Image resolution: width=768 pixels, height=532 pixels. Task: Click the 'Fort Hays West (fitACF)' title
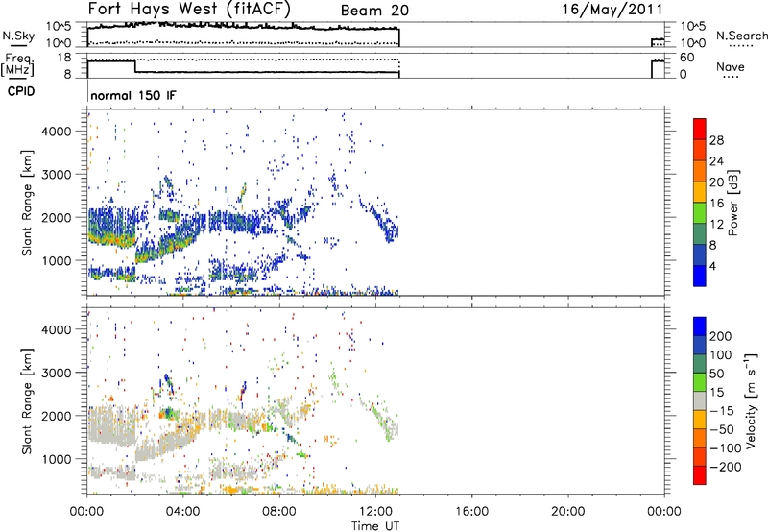pyautogui.click(x=189, y=9)
